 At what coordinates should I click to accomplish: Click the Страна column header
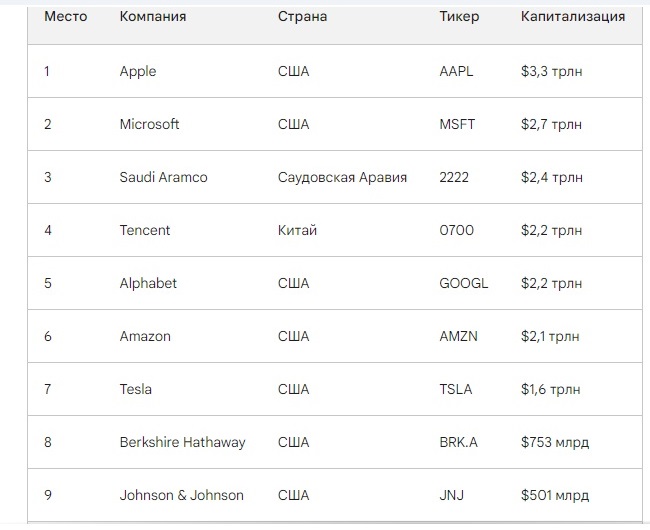(302, 17)
